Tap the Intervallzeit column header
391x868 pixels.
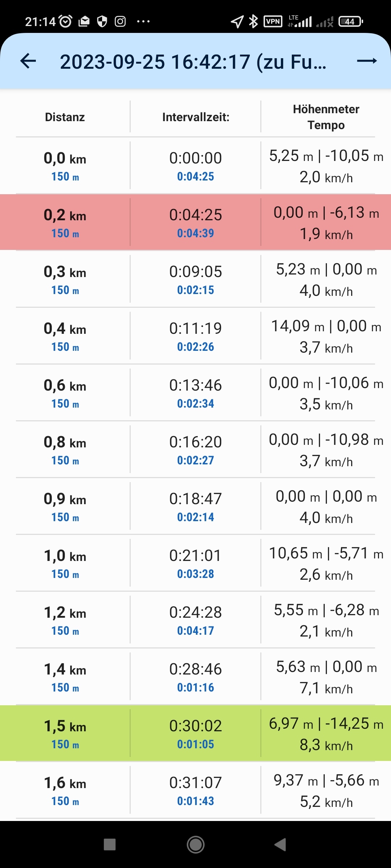(195, 117)
